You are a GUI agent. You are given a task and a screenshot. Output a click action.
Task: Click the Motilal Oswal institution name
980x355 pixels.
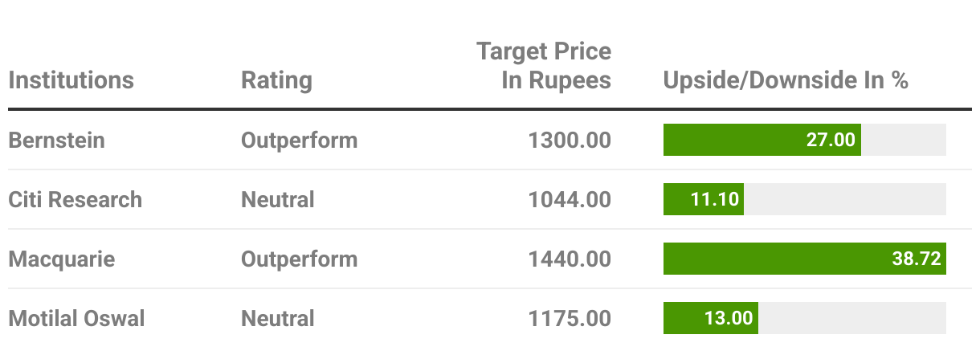click(76, 318)
